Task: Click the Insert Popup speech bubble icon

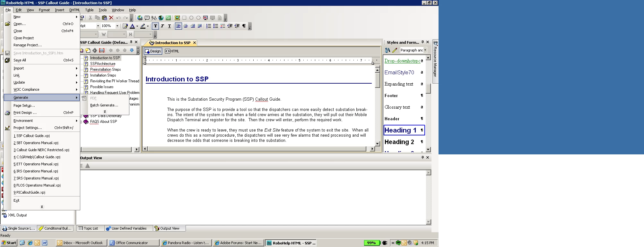Action: click(147, 18)
